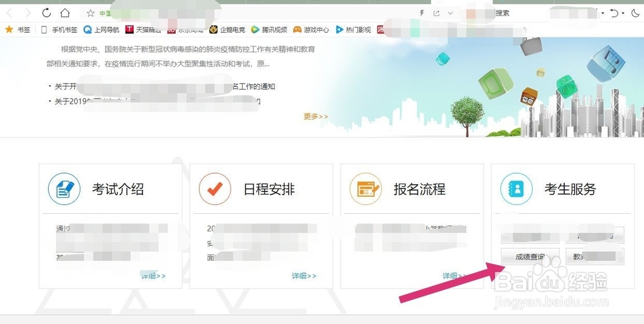Click the 考生服务 heading

click(x=570, y=189)
